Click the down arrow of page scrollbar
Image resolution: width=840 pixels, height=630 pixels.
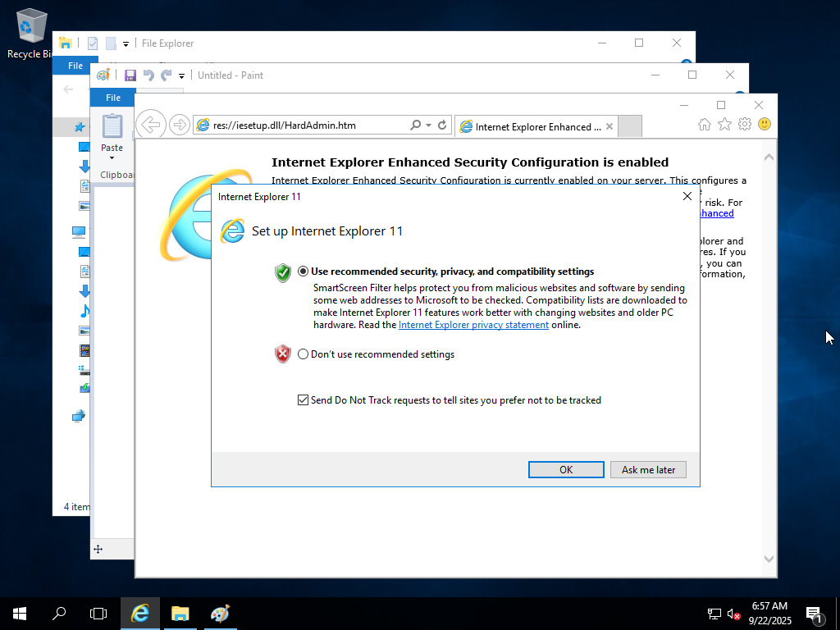pyautogui.click(x=769, y=559)
